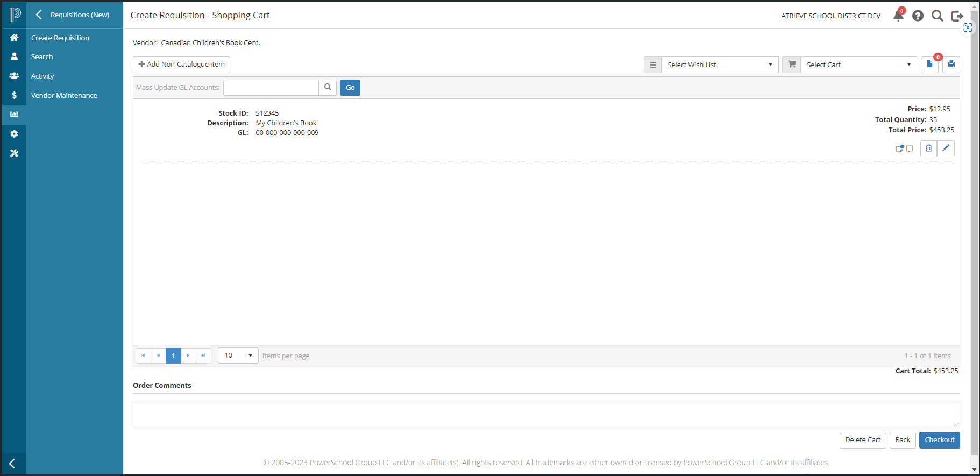This screenshot has width=980, height=476.
Task: Change items per page dropdown
Action: (238, 356)
